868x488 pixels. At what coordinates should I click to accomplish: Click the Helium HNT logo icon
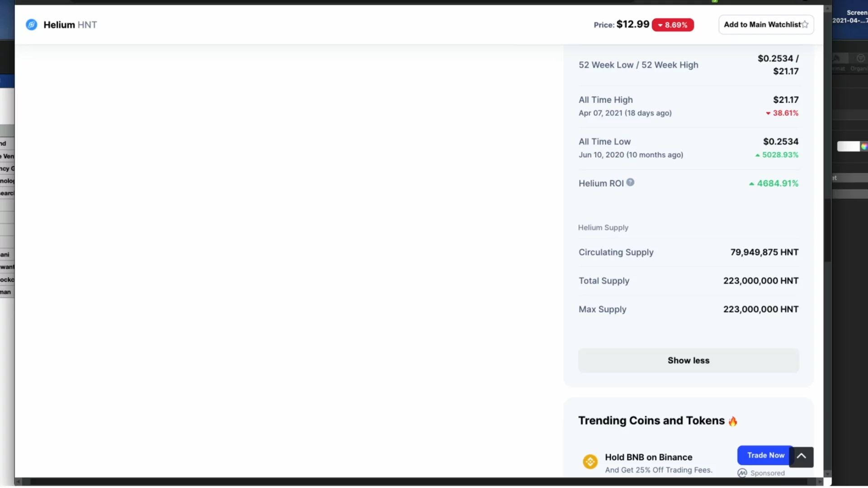(31, 24)
